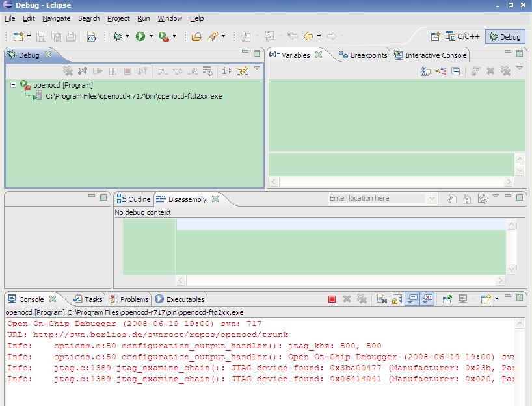The width and height of the screenshot is (532, 406).
Task: Switch to the Breakpoints tab
Action: point(363,55)
